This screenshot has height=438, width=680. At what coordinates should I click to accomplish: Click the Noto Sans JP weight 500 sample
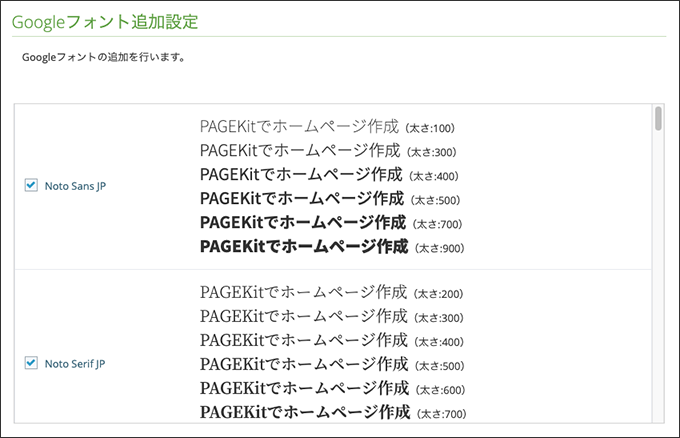pos(330,199)
